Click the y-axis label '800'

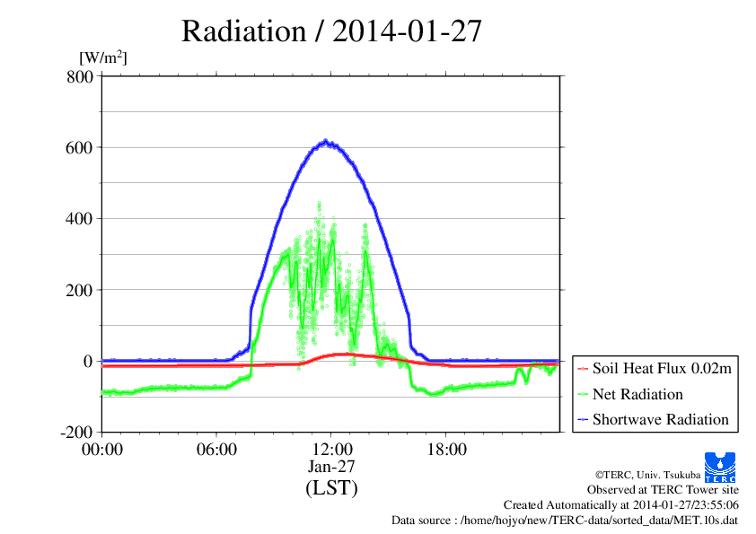pyautogui.click(x=80, y=76)
